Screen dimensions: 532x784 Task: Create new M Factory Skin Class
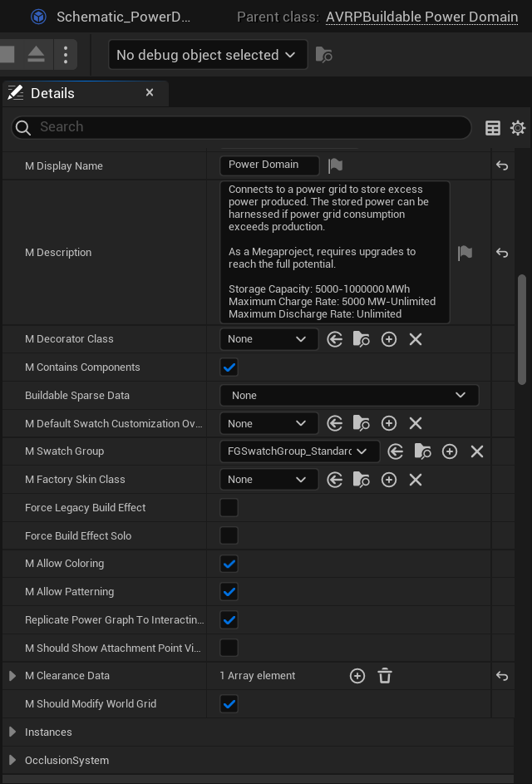tap(388, 480)
